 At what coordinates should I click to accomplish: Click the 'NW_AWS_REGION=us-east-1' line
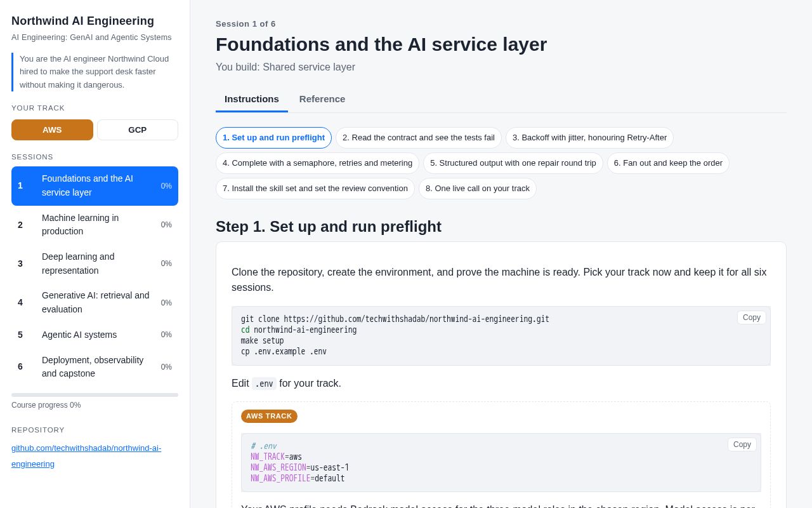(299, 468)
